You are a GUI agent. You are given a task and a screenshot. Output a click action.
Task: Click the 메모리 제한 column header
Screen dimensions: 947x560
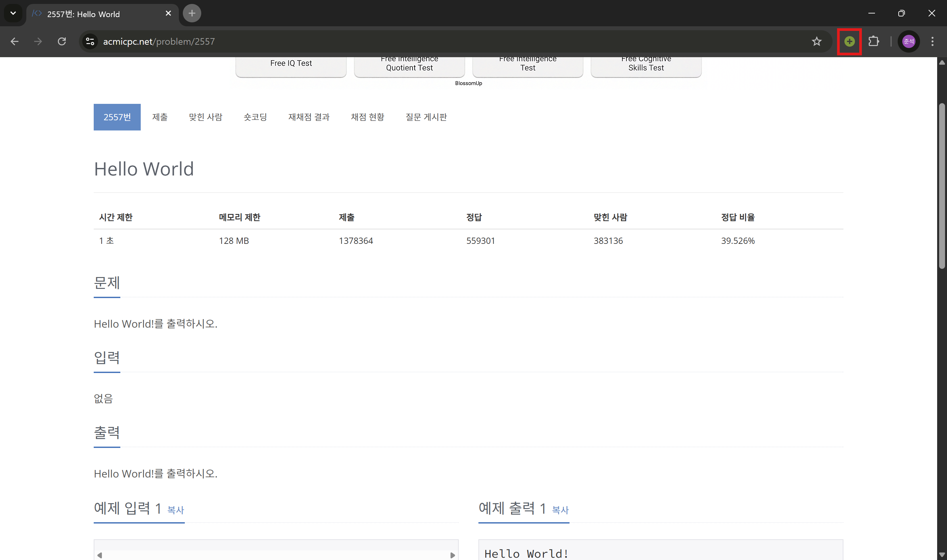click(240, 217)
